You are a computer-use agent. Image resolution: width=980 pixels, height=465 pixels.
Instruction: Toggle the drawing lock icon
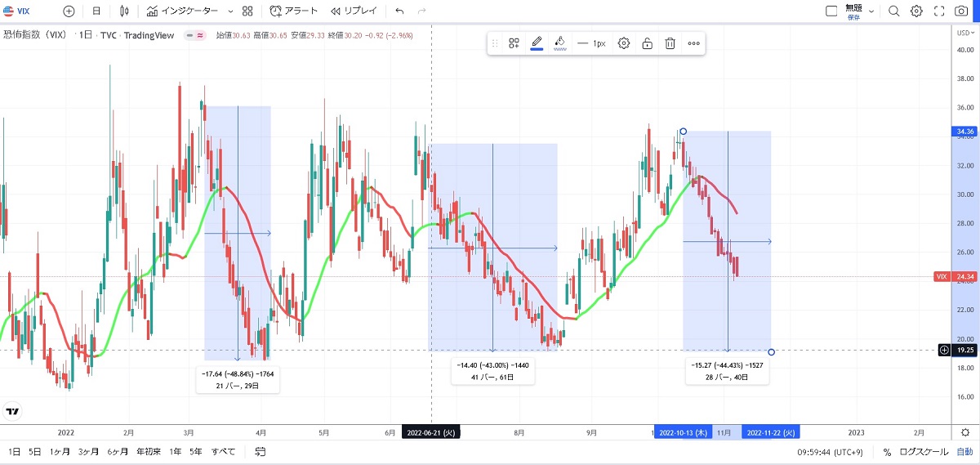click(x=647, y=43)
